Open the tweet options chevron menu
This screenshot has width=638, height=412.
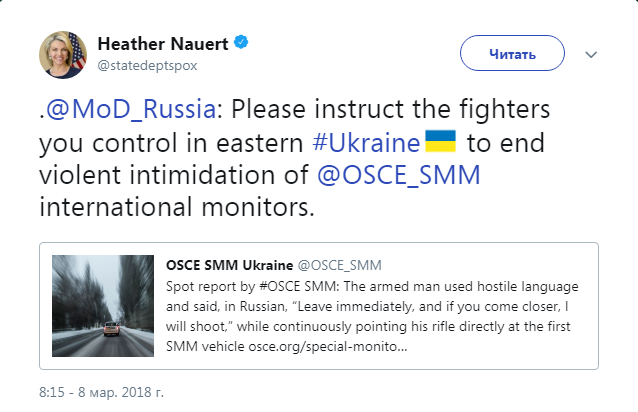pos(591,54)
